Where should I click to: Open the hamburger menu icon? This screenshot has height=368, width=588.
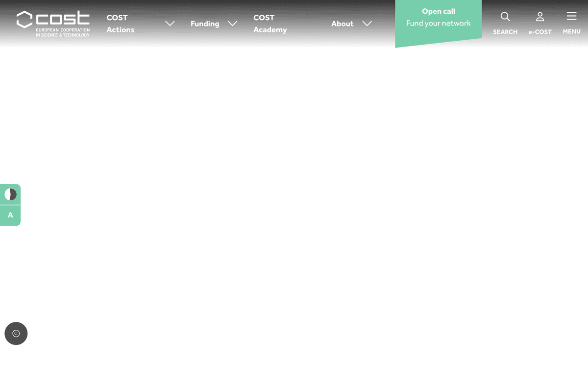tap(571, 16)
